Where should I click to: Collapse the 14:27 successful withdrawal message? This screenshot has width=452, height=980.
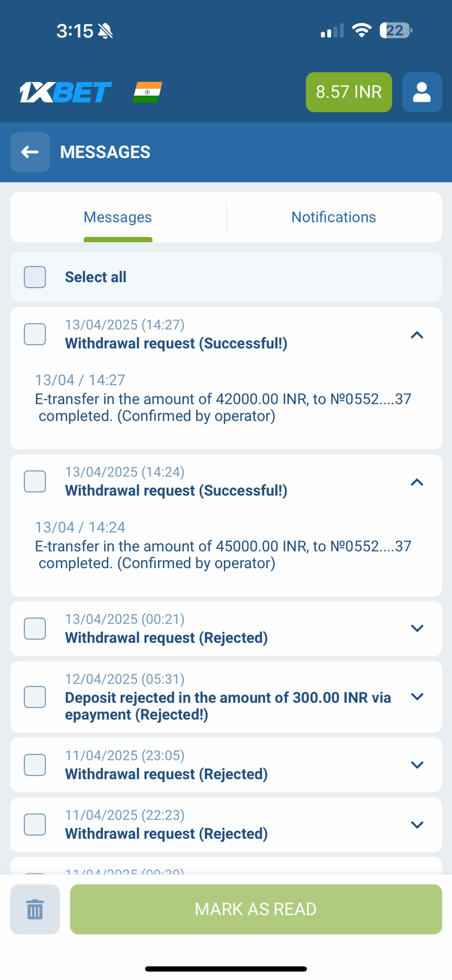pyautogui.click(x=417, y=335)
